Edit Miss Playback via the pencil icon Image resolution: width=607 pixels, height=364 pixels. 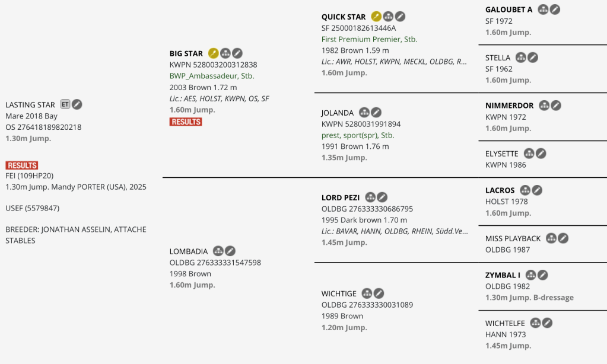[x=563, y=238]
